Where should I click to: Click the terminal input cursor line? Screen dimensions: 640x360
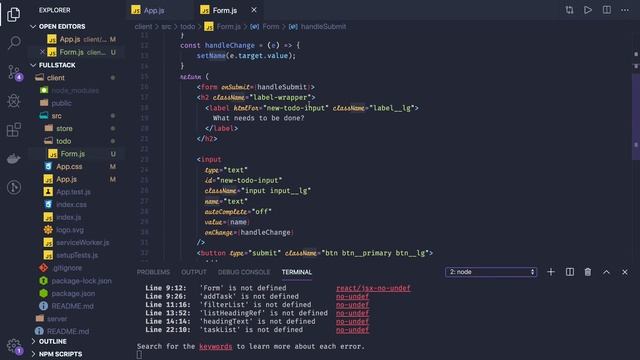139,355
